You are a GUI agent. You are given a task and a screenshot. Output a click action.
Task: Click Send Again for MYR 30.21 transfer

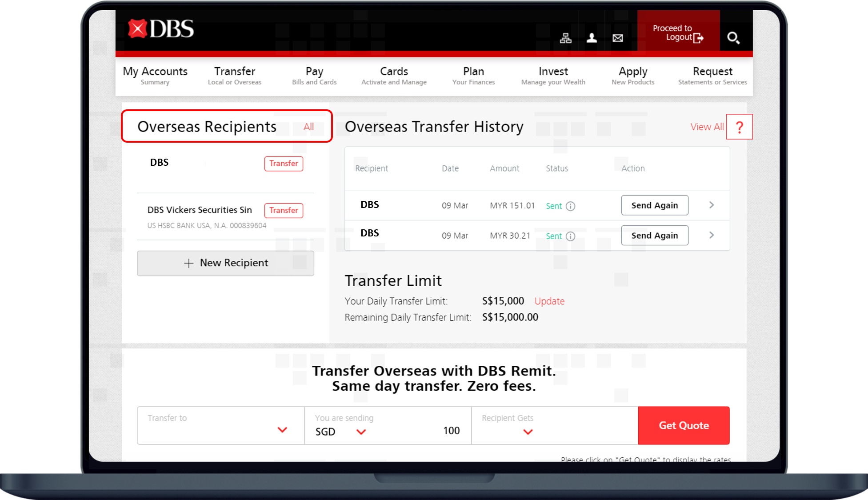click(x=655, y=236)
